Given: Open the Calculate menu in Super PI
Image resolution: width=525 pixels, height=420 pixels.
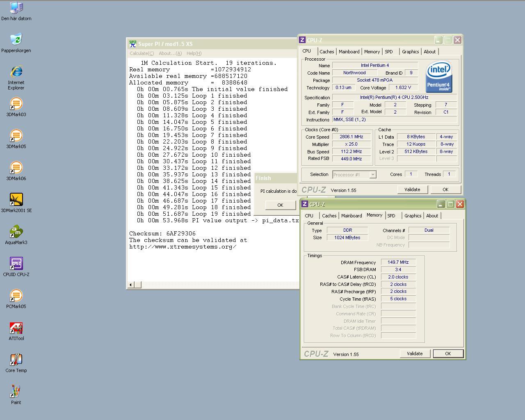Looking at the screenshot, I should click(142, 53).
